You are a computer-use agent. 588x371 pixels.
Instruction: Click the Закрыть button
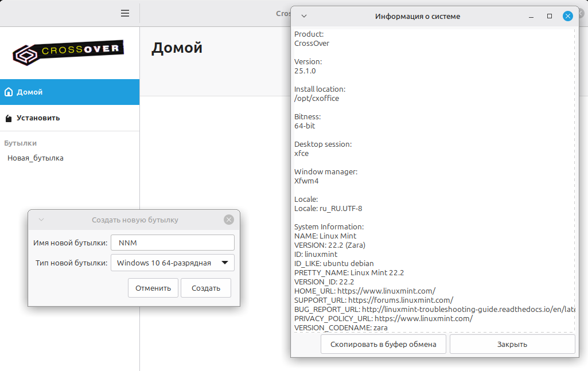point(512,344)
